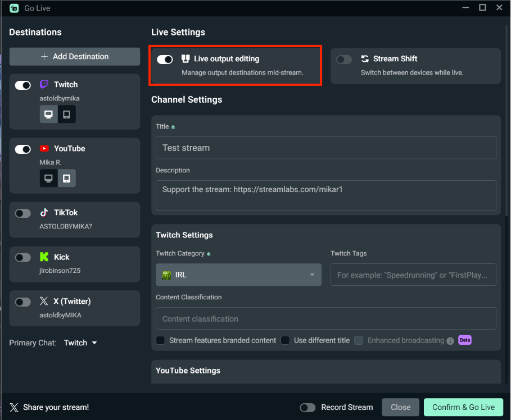Click the Live output editing icon
511x420 pixels.
tap(186, 58)
